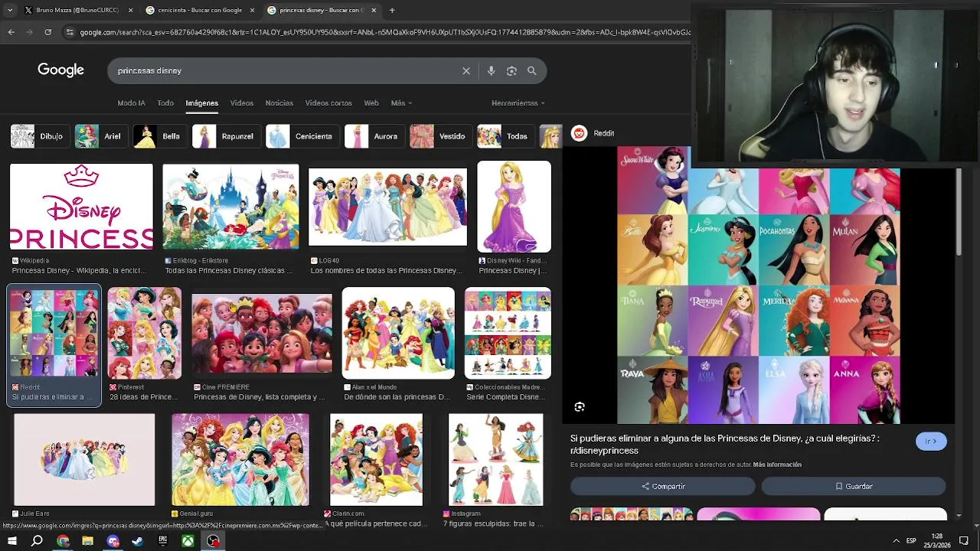Start voice search with the microphone icon
The height and width of the screenshot is (551, 980).
tap(491, 70)
